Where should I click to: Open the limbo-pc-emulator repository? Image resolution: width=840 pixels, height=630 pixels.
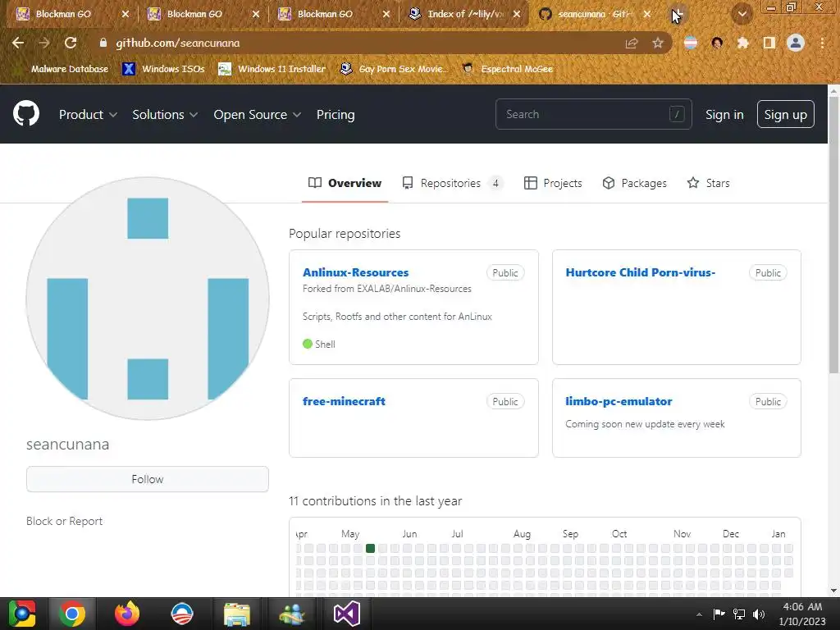619,401
